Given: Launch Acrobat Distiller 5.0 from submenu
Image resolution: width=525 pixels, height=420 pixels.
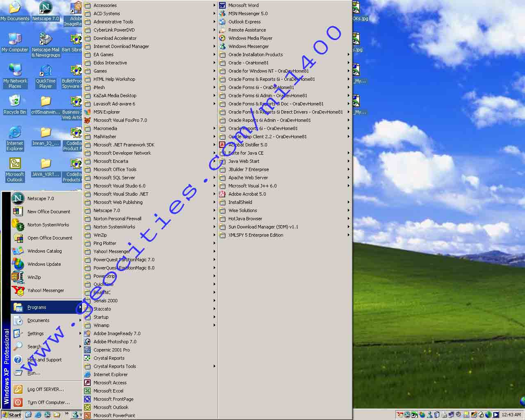Looking at the screenshot, I should [285, 145].
